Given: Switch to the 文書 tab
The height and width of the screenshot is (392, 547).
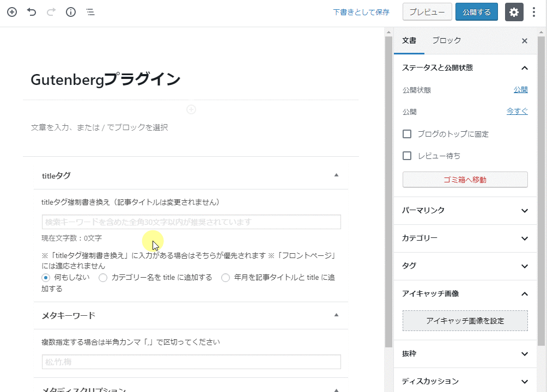Looking at the screenshot, I should coord(409,41).
